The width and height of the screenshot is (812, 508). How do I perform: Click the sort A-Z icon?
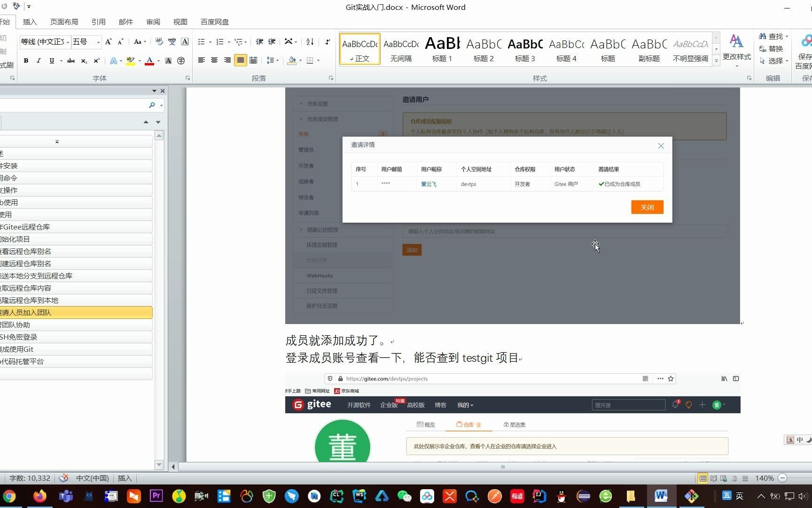coord(309,42)
